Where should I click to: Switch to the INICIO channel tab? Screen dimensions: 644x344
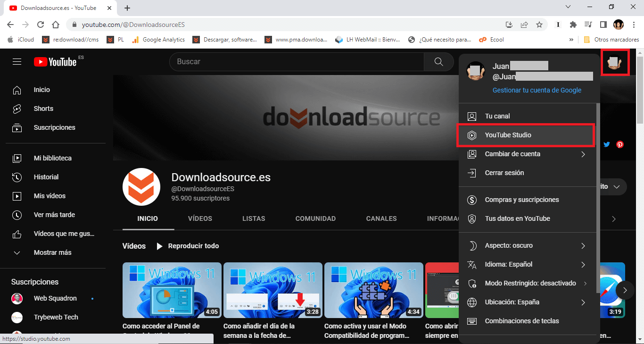coord(148,218)
